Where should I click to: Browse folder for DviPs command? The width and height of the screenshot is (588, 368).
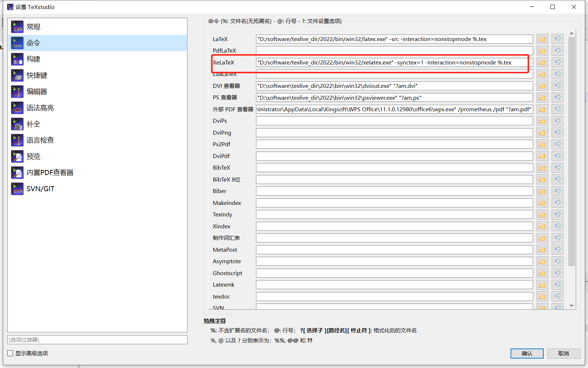(x=542, y=121)
